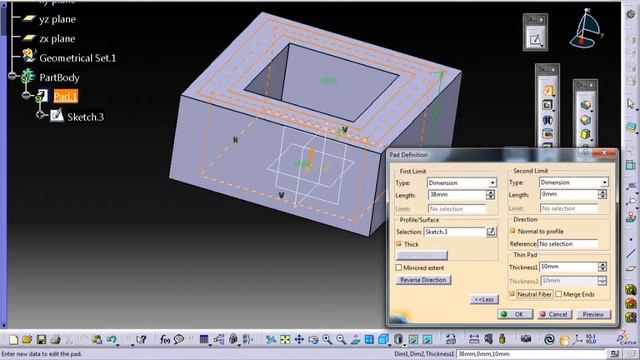Click the First Limit Length field showing 38mm
Screen dimensions: 640x360
click(x=456, y=195)
